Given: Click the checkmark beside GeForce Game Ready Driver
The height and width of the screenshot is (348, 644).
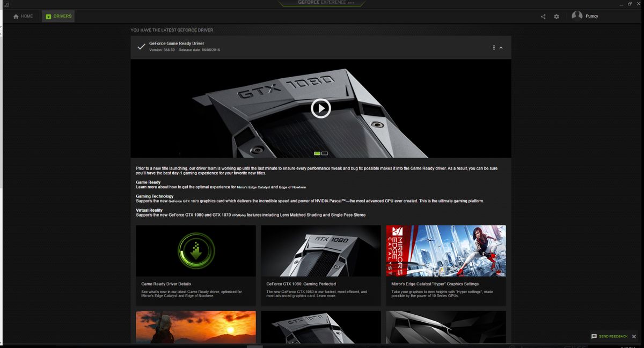Looking at the screenshot, I should point(140,47).
